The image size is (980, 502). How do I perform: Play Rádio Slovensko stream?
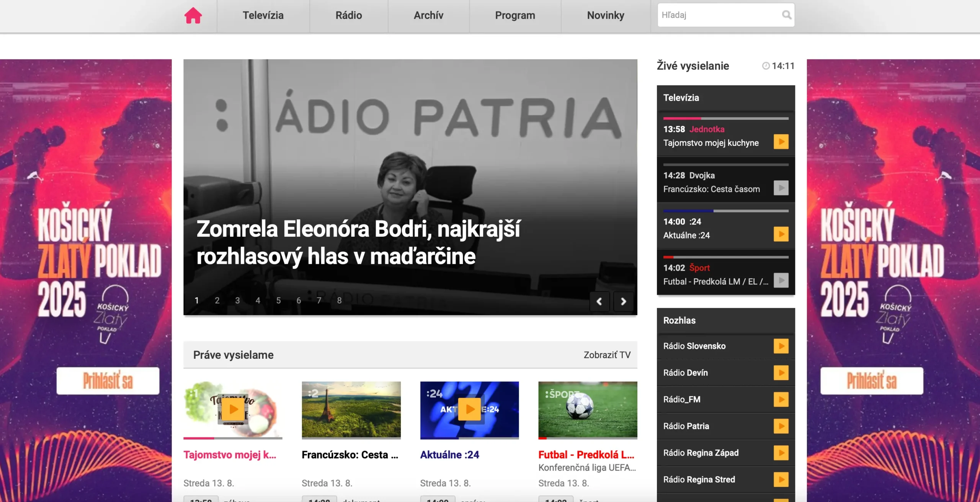pyautogui.click(x=781, y=346)
